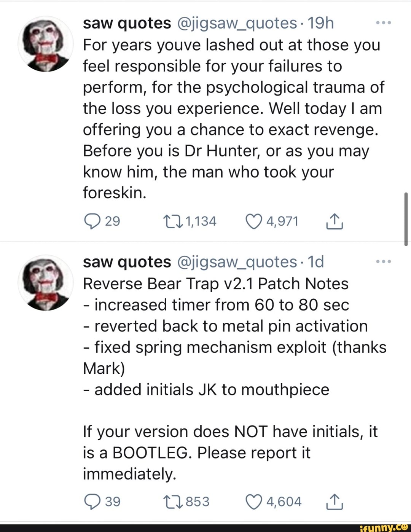Screen dimensions: 411x532
Task: Click the Jigsaw puppet profile picture
Action: [x=46, y=44]
